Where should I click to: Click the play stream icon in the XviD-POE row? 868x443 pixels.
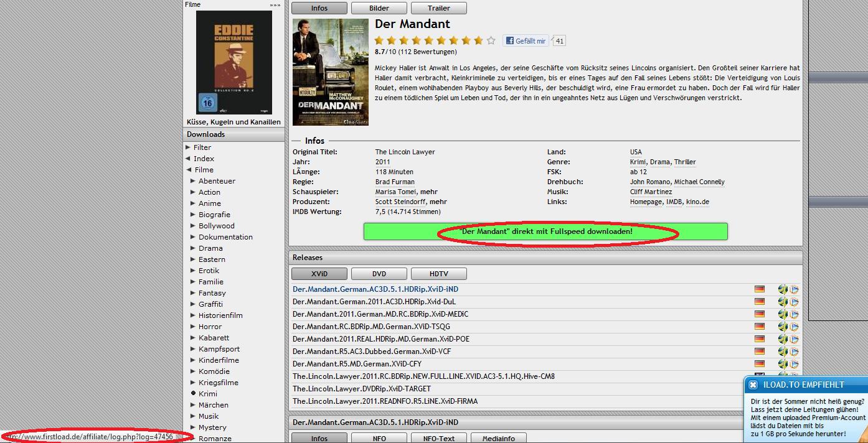point(795,339)
